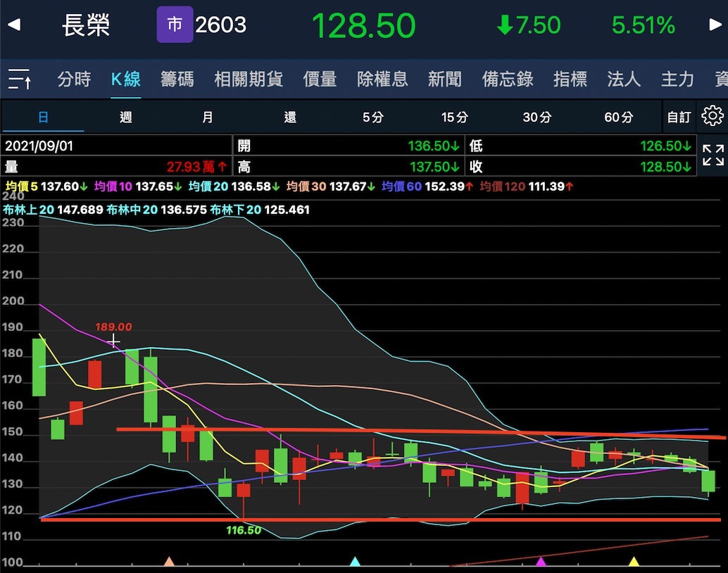Tap the magenta triangle marker on axis
The width and height of the screenshot is (728, 573).
(541, 561)
